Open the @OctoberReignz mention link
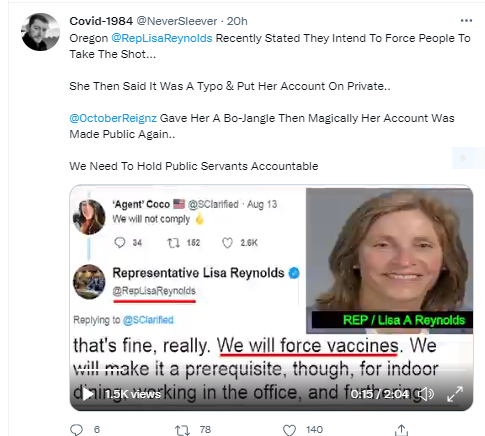 (x=113, y=118)
